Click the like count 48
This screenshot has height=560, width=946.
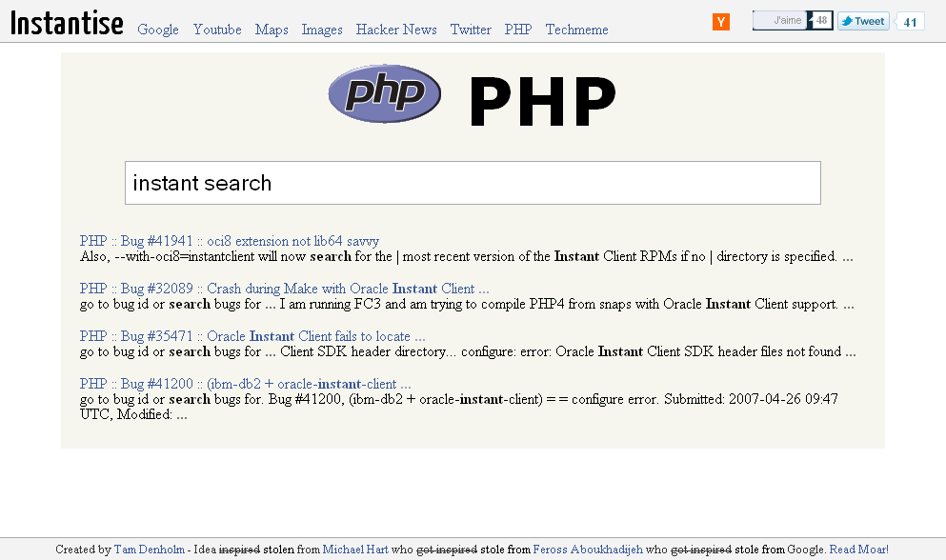(x=820, y=21)
